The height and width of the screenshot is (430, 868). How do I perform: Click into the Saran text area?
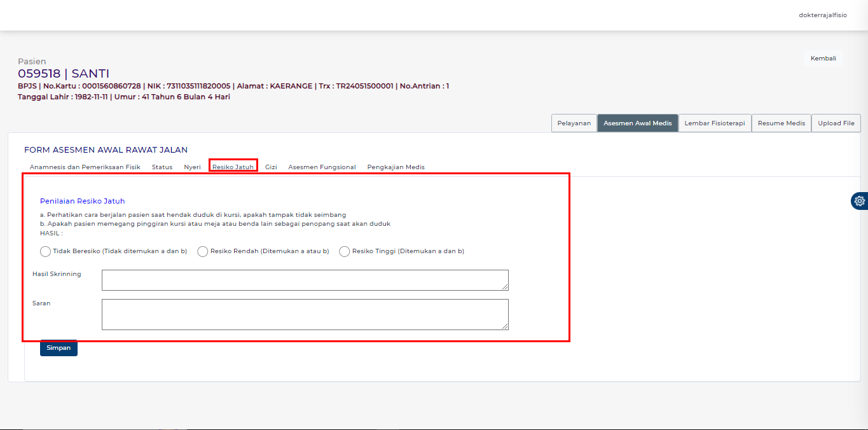point(305,314)
